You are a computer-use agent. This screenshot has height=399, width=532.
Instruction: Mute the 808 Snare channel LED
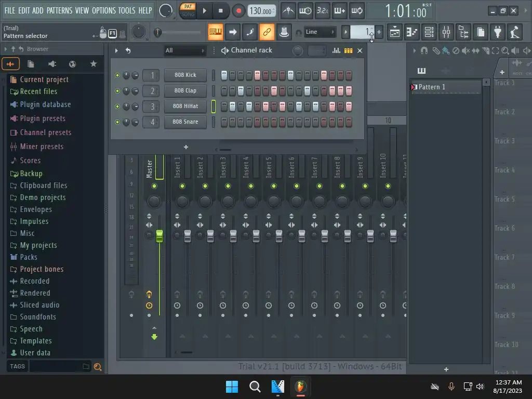[x=117, y=122]
